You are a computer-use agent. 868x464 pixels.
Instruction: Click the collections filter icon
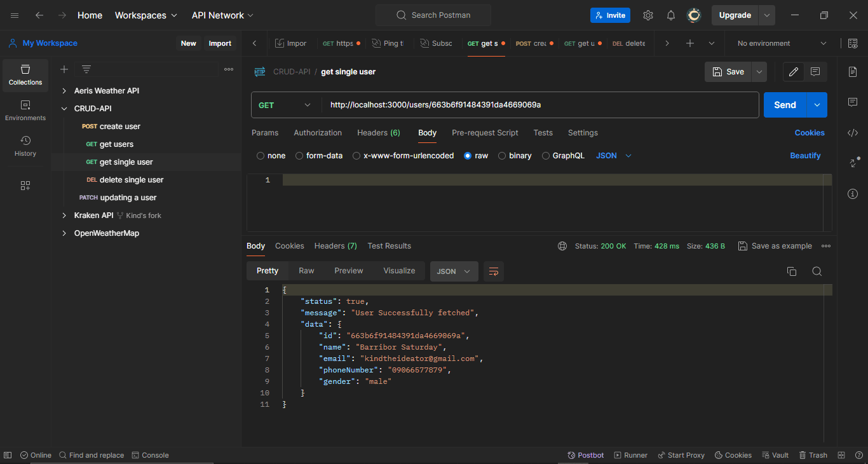pyautogui.click(x=86, y=69)
